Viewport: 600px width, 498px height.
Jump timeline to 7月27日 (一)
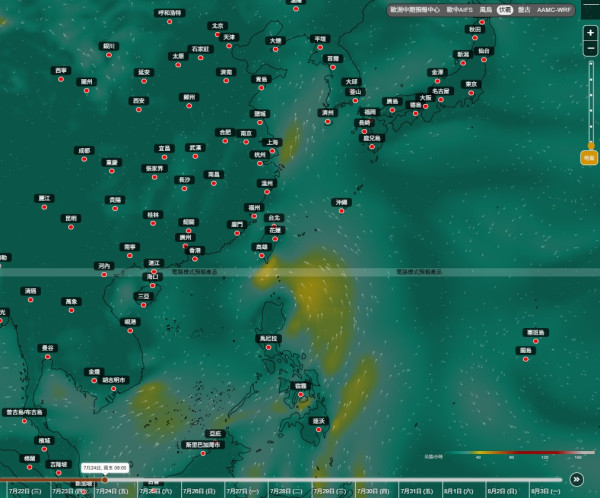coord(243,491)
